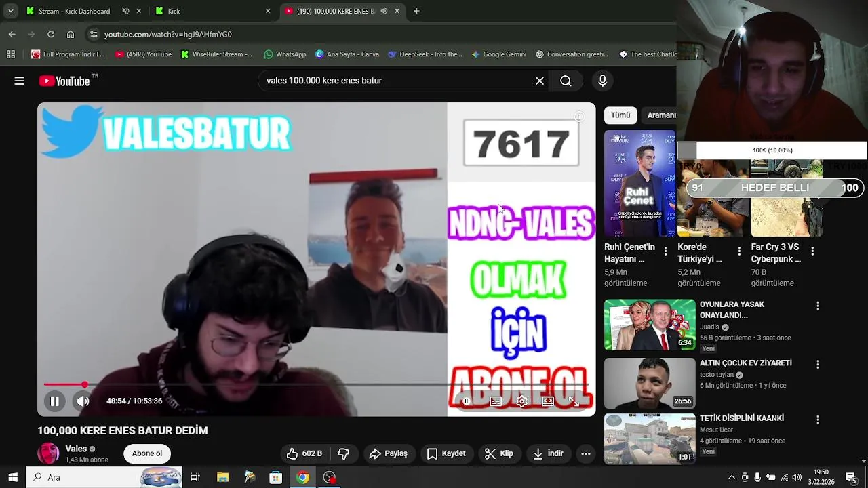The width and height of the screenshot is (868, 488).
Task: Open options for TETİK DİSİPLİNİ KAANKİ
Action: click(818, 420)
